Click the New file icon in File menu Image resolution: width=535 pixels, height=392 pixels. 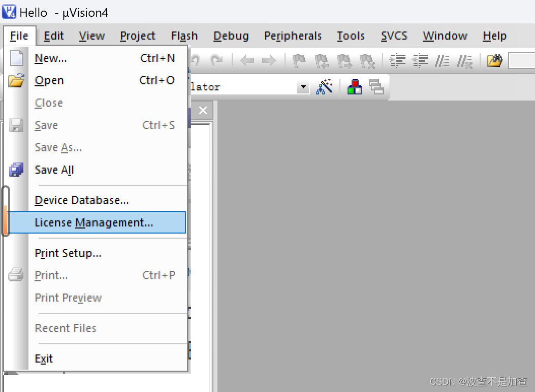(16, 58)
